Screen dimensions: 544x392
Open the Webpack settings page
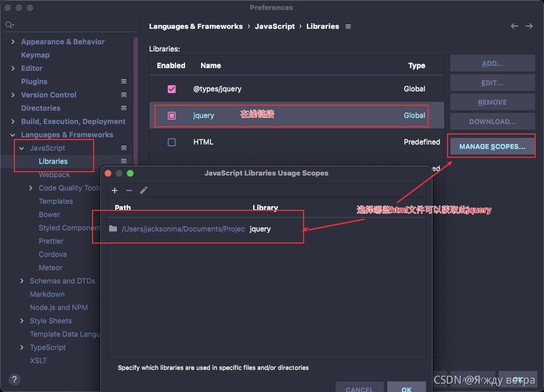[54, 175]
